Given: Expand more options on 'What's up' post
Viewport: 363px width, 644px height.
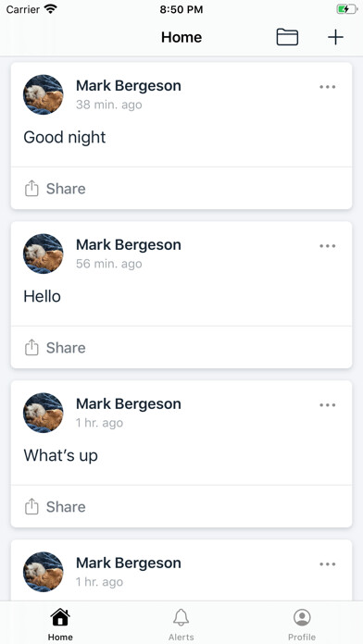Looking at the screenshot, I should pyautogui.click(x=327, y=405).
